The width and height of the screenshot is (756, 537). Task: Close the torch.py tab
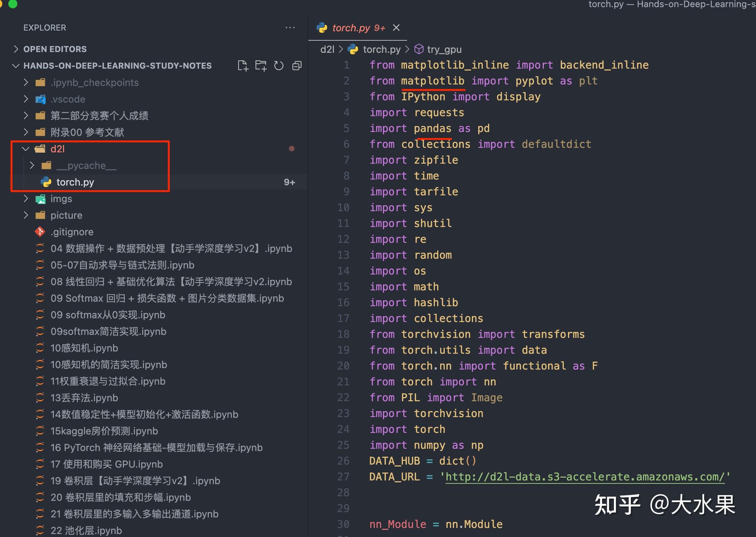point(396,27)
